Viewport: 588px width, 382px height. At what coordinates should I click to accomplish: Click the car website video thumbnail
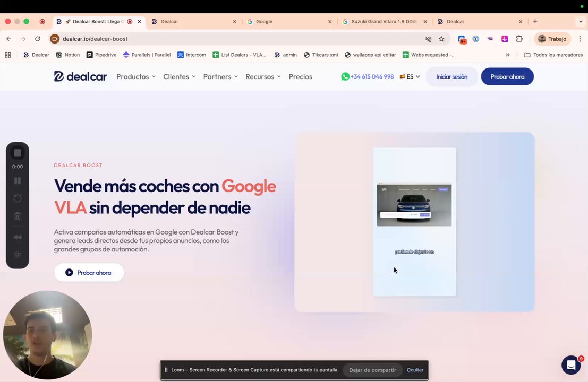tap(414, 205)
